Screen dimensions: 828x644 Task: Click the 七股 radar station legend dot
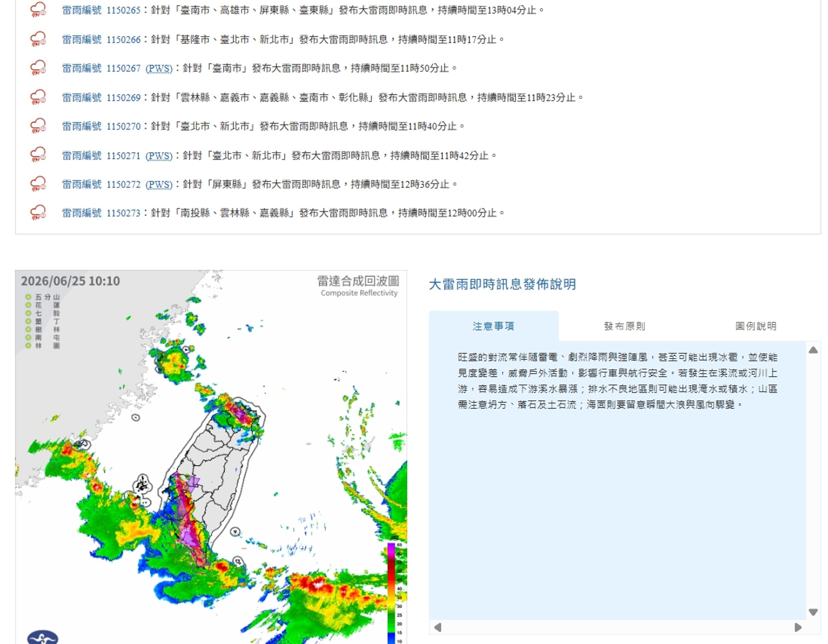tap(28, 313)
